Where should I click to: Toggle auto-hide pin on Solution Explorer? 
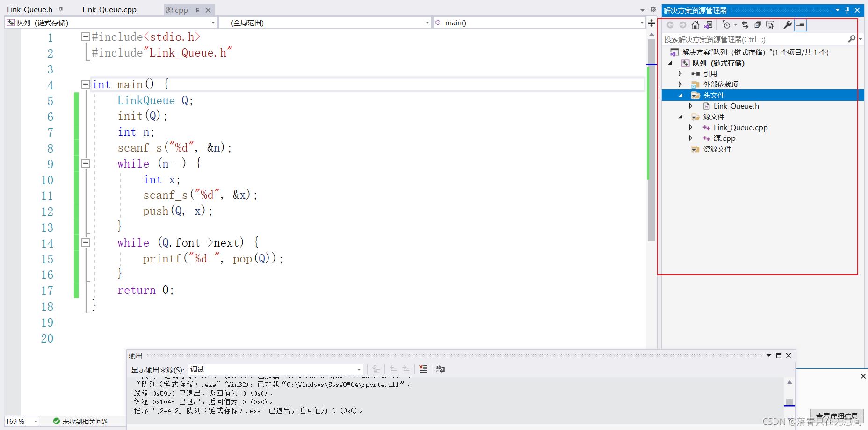[x=847, y=10]
